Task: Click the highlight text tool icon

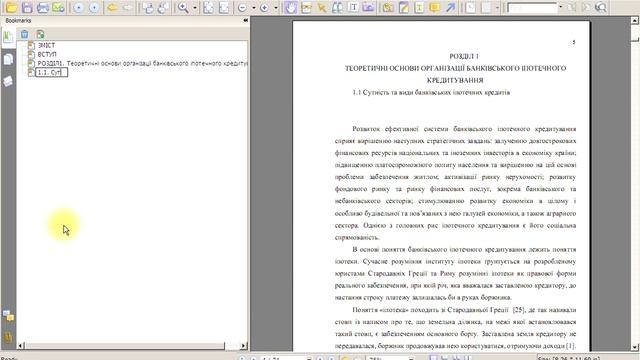Action: 419,7
